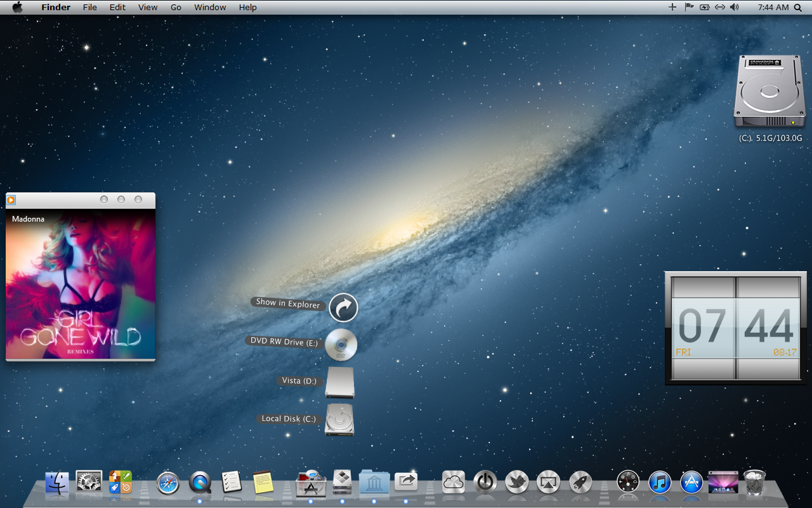Click the plus icon in menu bar
Viewport: 812px width, 508px height.
point(672,7)
